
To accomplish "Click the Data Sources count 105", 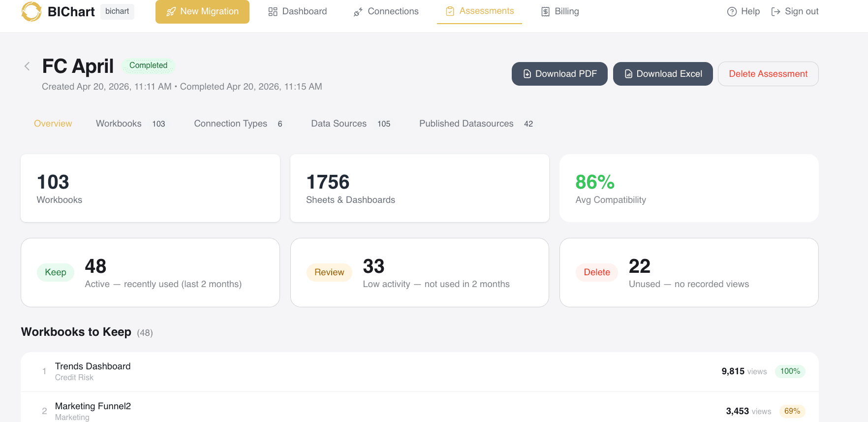I will (x=384, y=124).
